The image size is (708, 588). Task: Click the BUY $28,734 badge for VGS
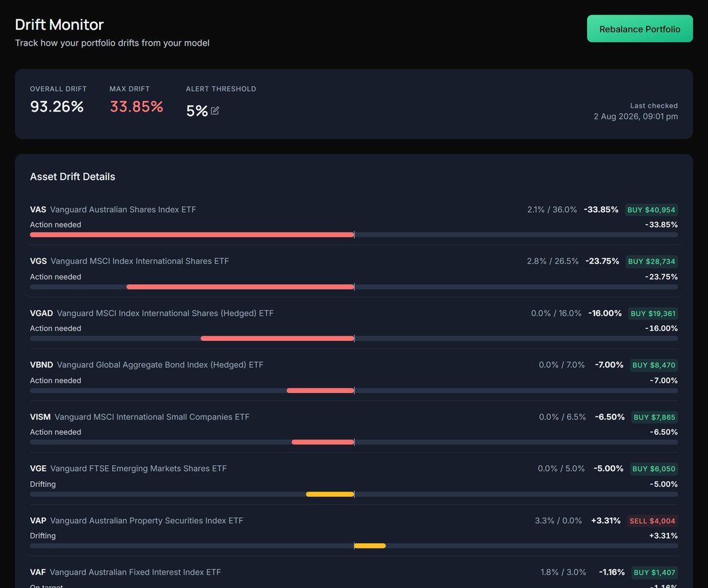click(652, 262)
